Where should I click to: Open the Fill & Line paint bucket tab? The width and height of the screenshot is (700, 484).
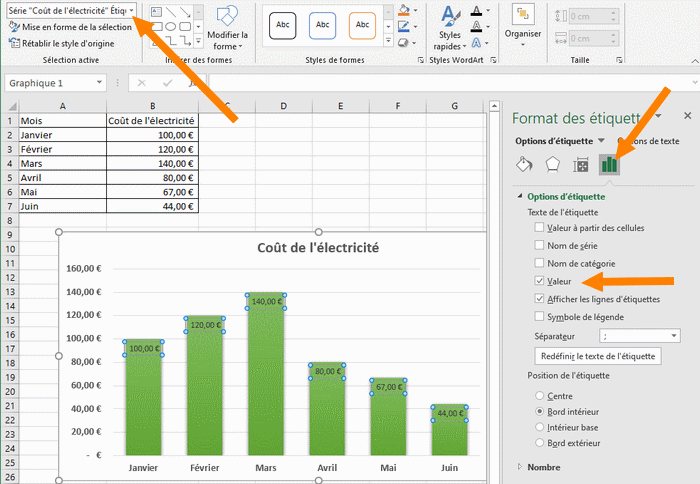pyautogui.click(x=525, y=165)
